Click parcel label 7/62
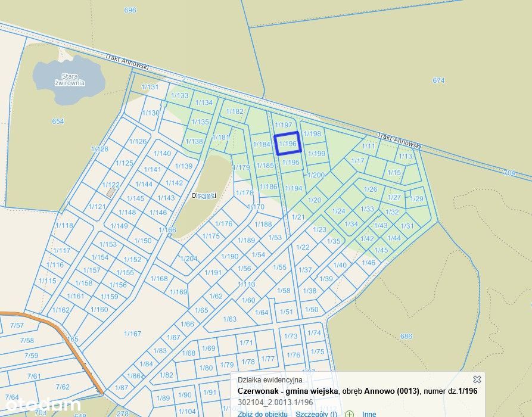This screenshot has width=532, height=417. click(63, 387)
